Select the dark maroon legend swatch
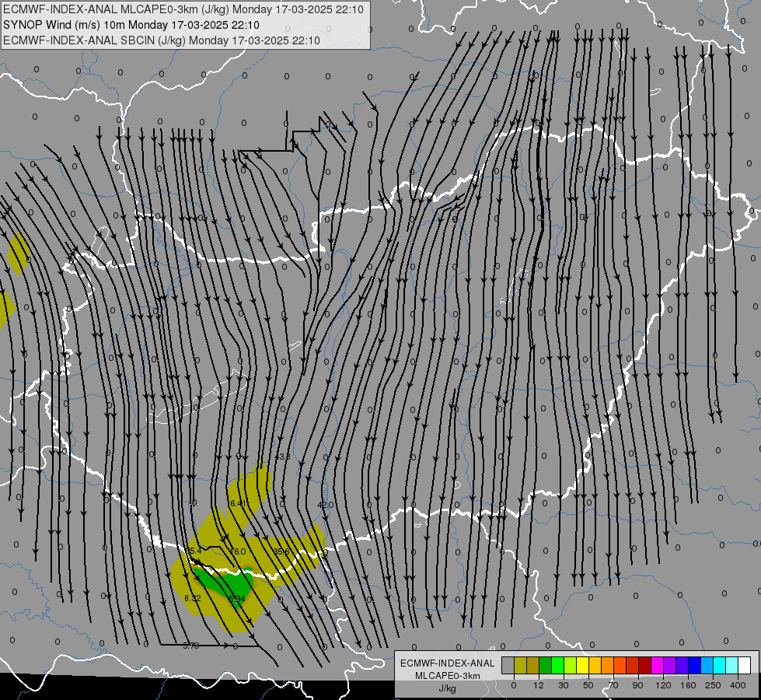This screenshot has width=761, height=700. [645, 665]
